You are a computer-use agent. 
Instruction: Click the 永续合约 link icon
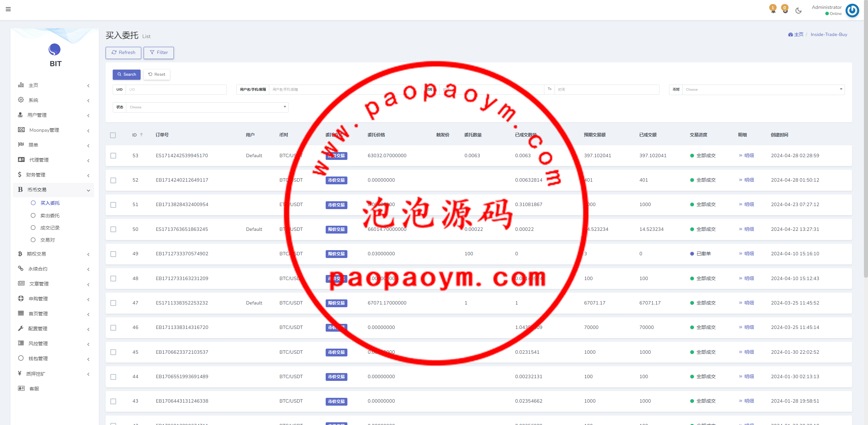[x=21, y=269]
